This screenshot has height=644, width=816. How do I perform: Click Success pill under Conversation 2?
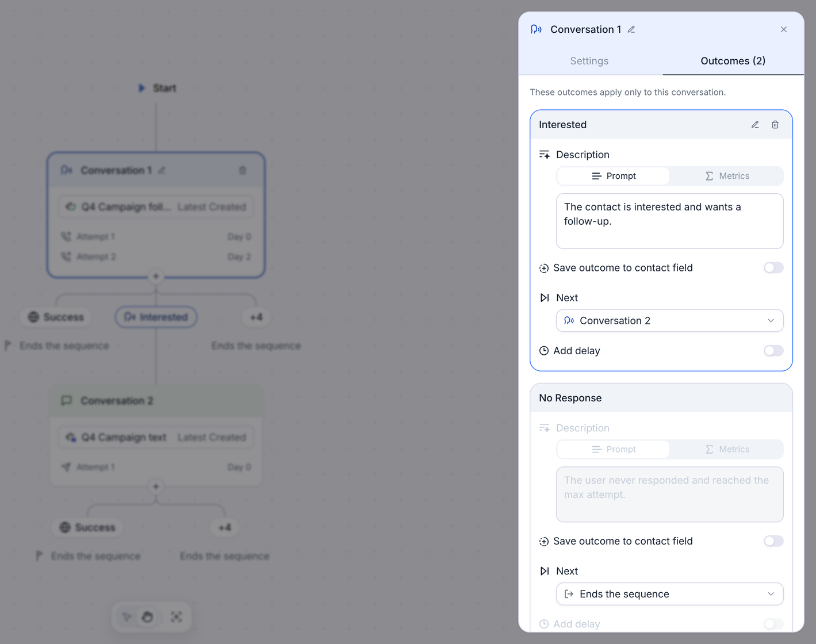(x=88, y=527)
